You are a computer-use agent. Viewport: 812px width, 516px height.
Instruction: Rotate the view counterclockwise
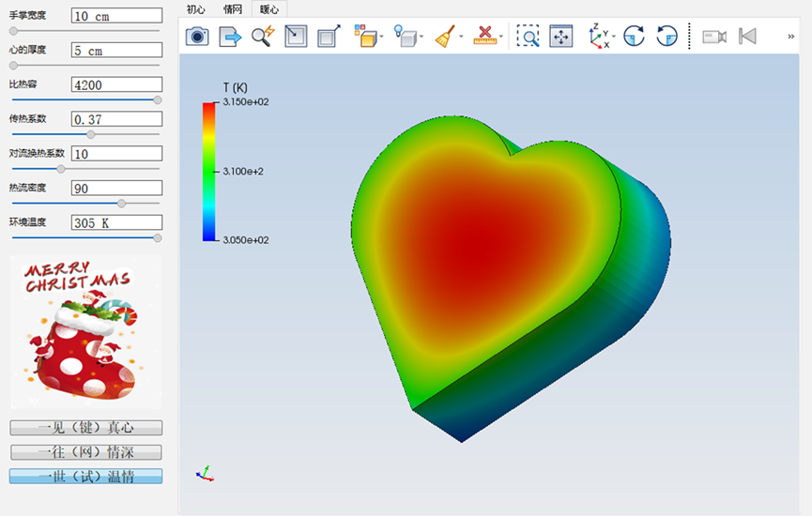tap(666, 37)
